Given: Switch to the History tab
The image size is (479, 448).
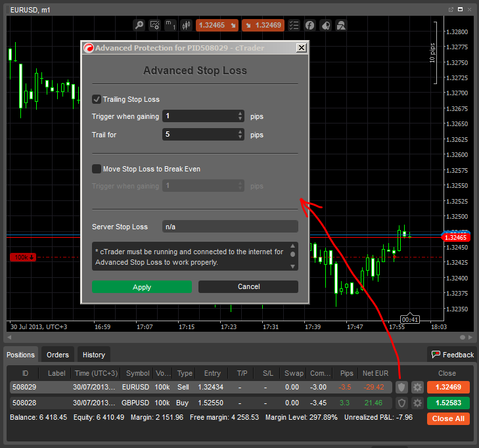Looking at the screenshot, I should 94,355.
